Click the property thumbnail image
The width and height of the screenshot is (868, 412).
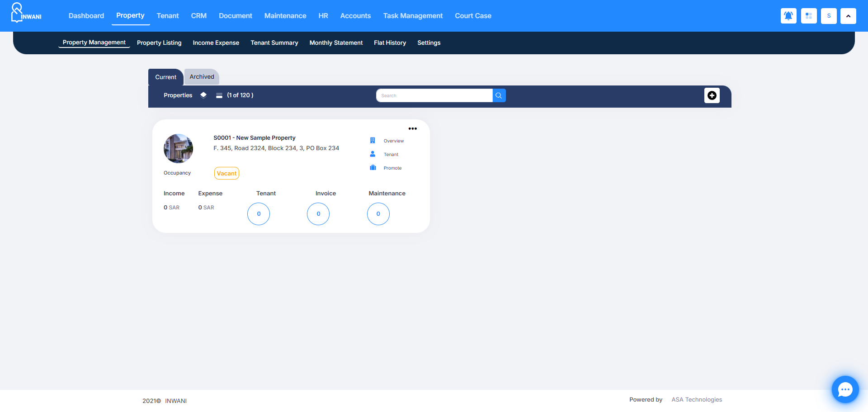click(x=178, y=148)
